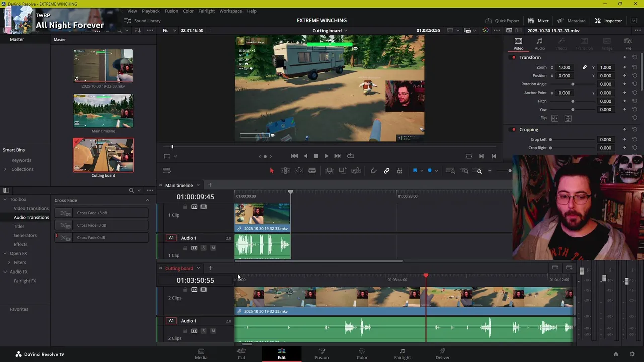Go to Project Manager home icon
This screenshot has height=362, width=644.
[616, 354]
